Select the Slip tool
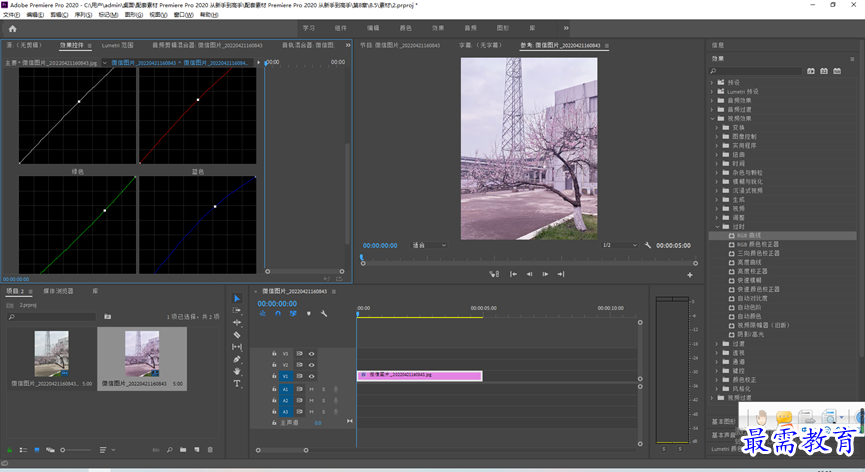 pos(237,347)
